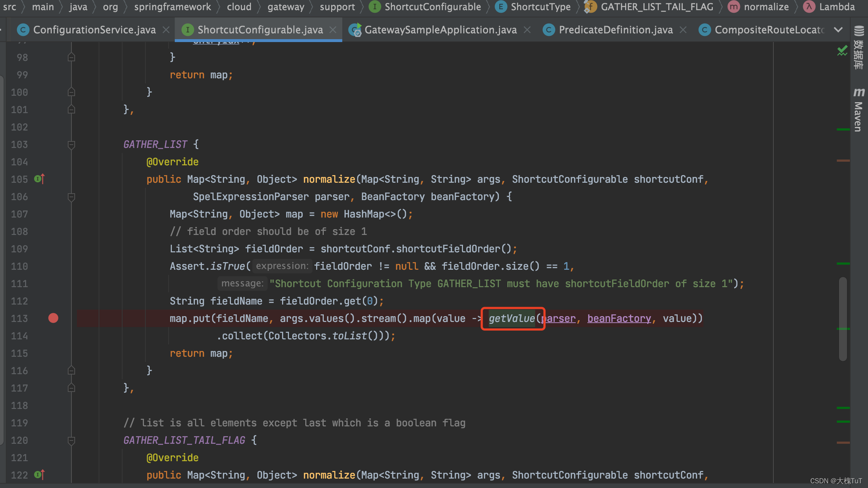Click ShortcutType in breadcrumb bar
Screen dimensions: 868x488
(540, 7)
